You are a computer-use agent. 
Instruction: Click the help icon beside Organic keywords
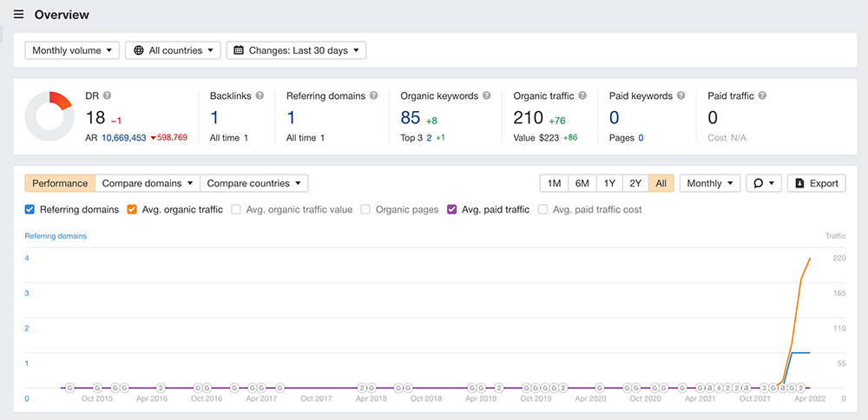pos(487,96)
